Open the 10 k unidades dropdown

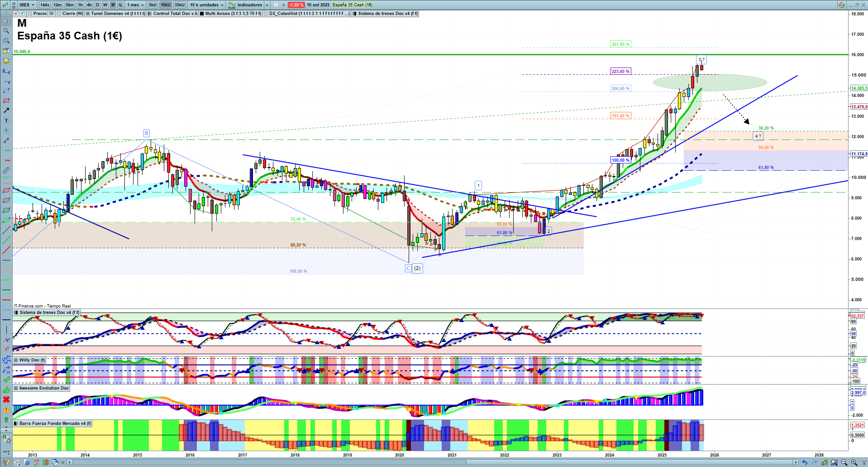[207, 5]
